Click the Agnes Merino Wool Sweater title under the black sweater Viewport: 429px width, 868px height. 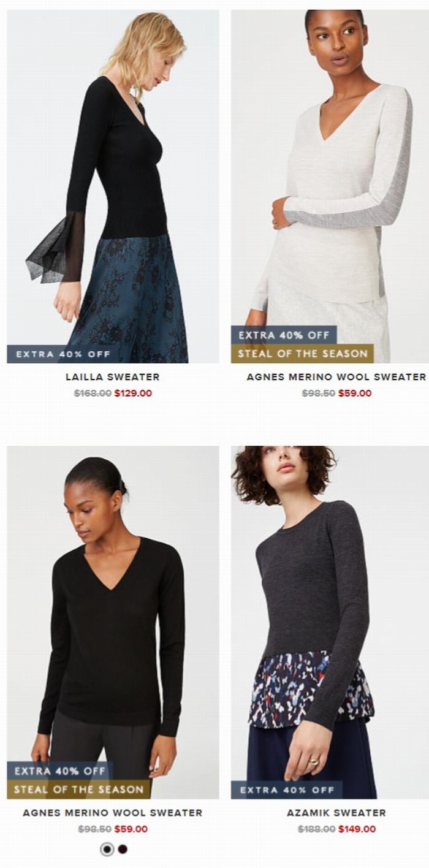click(113, 813)
